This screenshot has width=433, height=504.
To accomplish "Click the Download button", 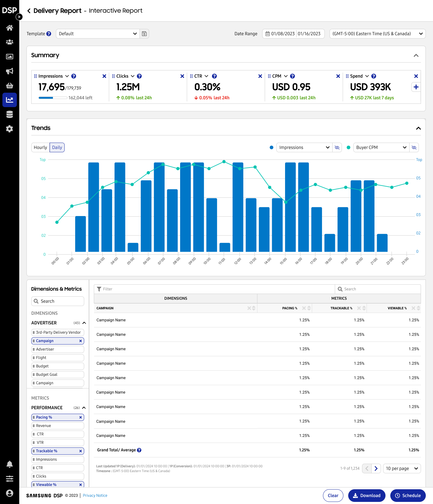I will click(367, 496).
